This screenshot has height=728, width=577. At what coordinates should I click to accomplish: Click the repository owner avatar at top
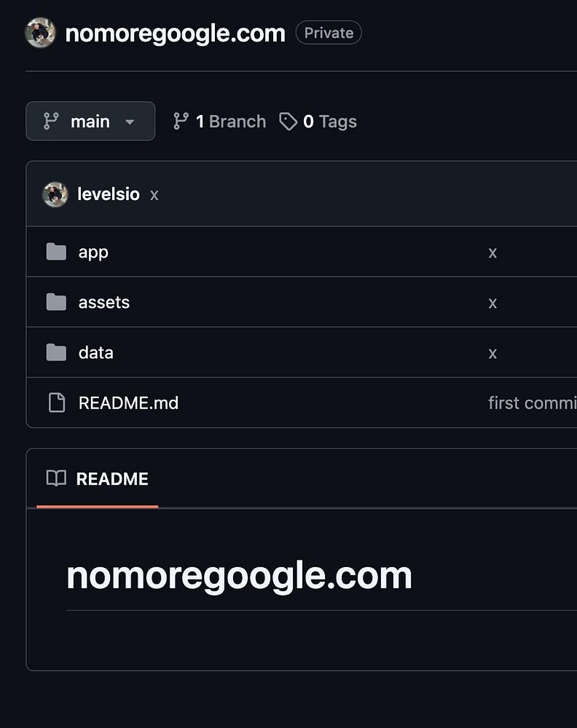point(40,33)
